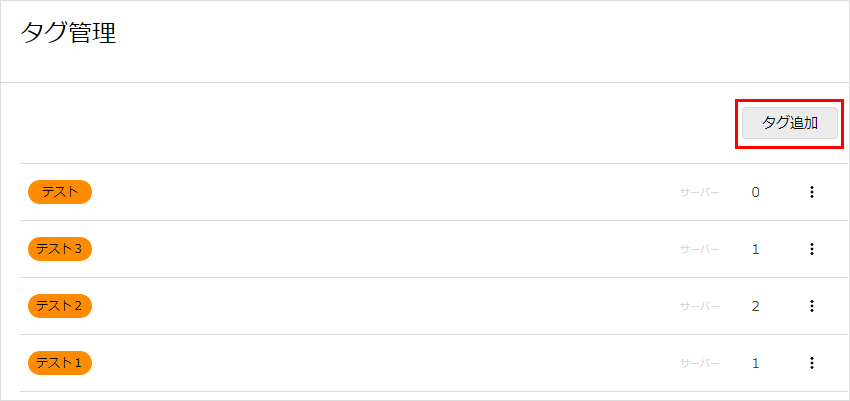Click the orange テスト3 tag badge
This screenshot has width=850, height=401.
click(x=60, y=249)
